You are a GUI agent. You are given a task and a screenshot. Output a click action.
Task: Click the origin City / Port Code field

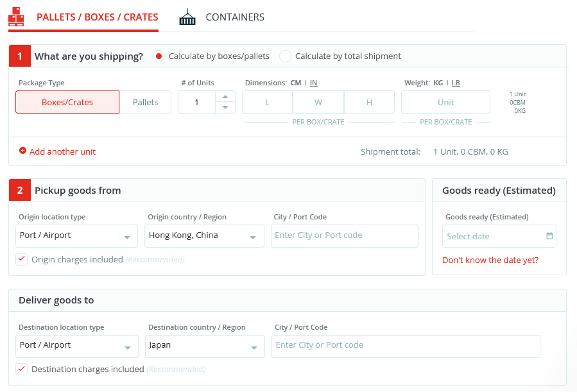pos(344,235)
